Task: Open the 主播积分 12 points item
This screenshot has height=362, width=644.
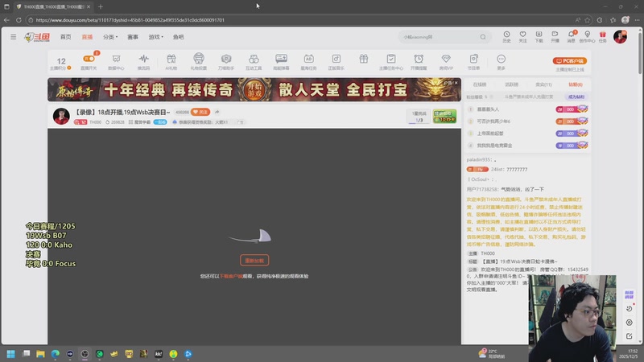Action: tap(61, 63)
